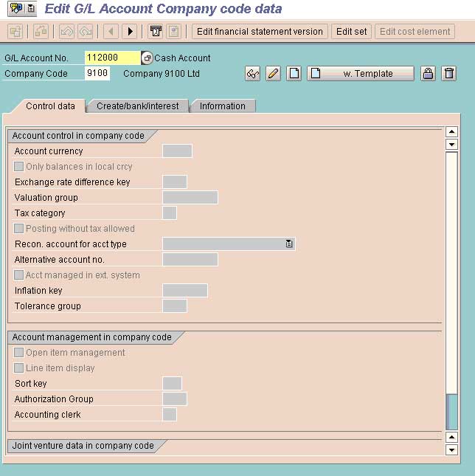Click the Sort key field
This screenshot has width=475, height=476.
[x=173, y=384]
